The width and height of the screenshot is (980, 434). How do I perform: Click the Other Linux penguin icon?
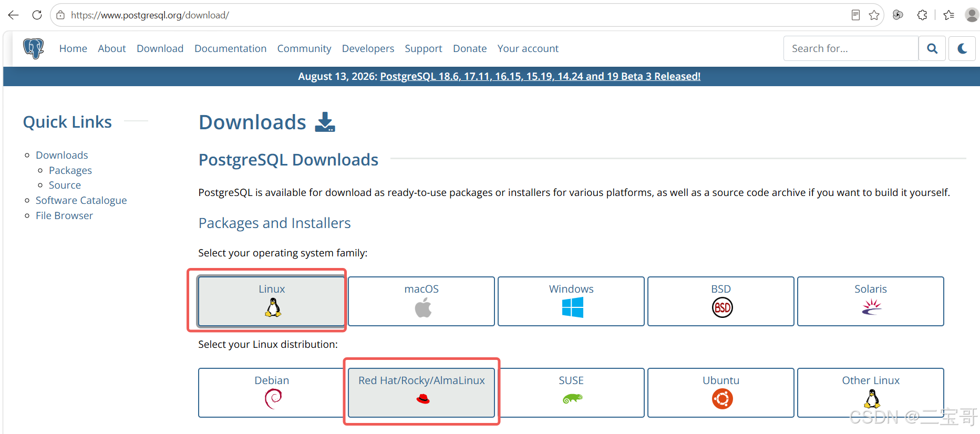(x=872, y=399)
